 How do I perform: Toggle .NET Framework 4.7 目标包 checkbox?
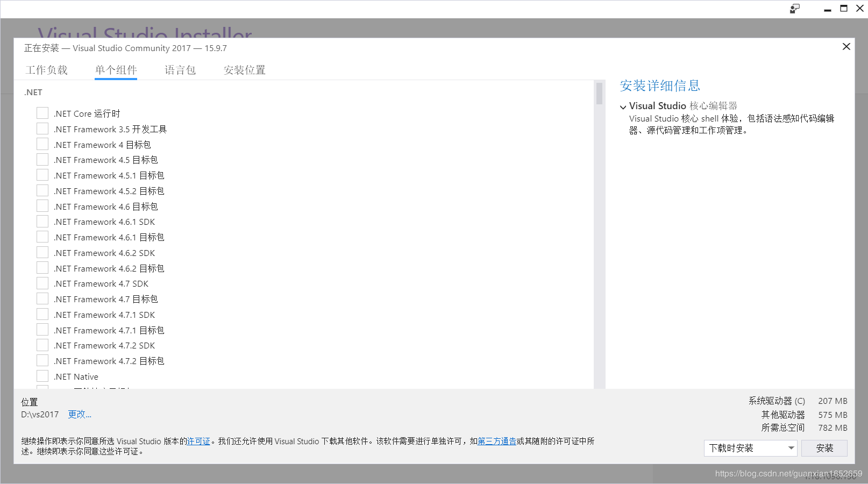pyautogui.click(x=42, y=298)
